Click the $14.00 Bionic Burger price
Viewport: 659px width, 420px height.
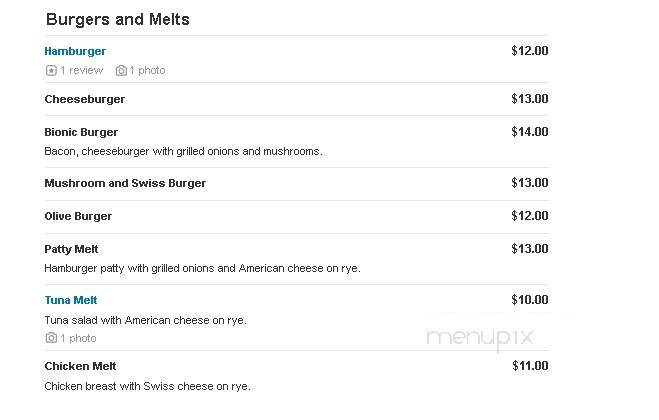click(x=530, y=132)
